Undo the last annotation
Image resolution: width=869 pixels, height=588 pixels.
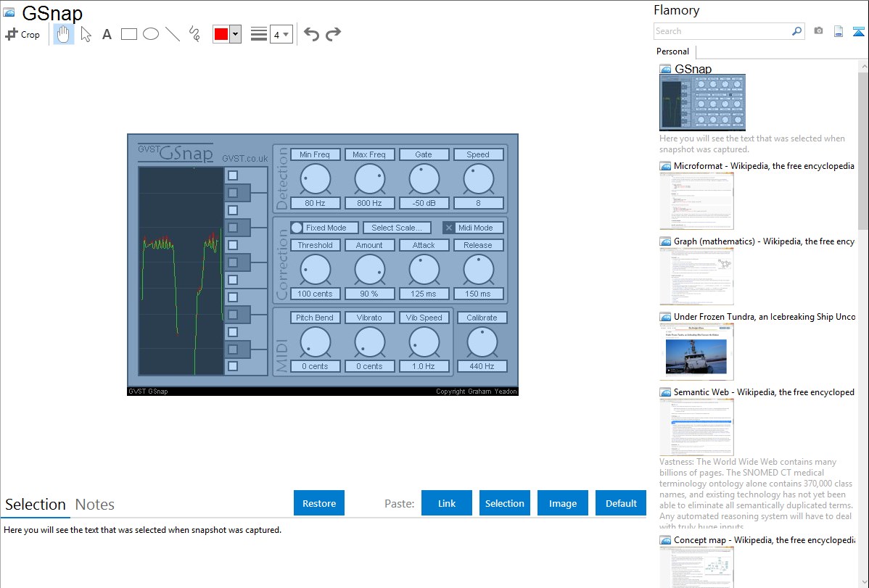[x=311, y=34]
